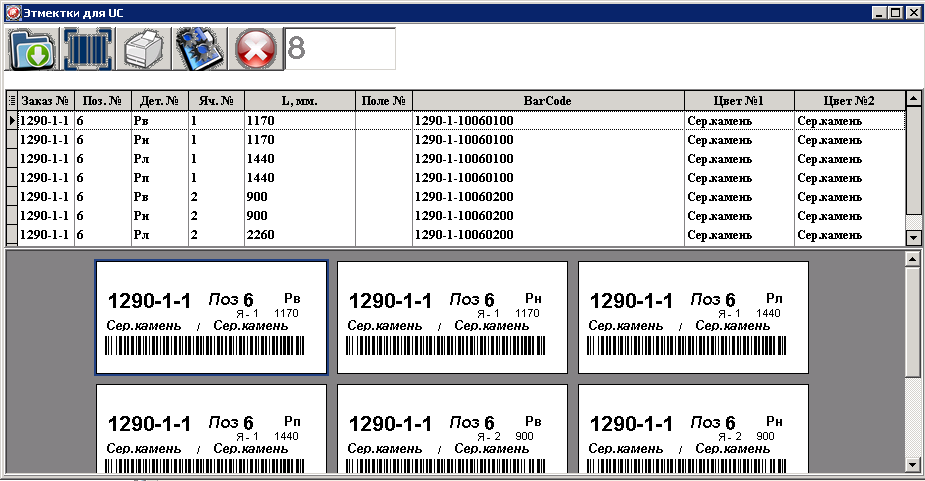Select the first label thumbnail with Рв 1170

point(211,317)
